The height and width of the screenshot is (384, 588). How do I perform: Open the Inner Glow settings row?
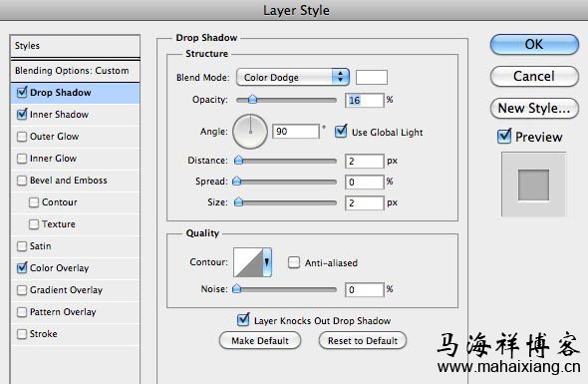pos(75,159)
